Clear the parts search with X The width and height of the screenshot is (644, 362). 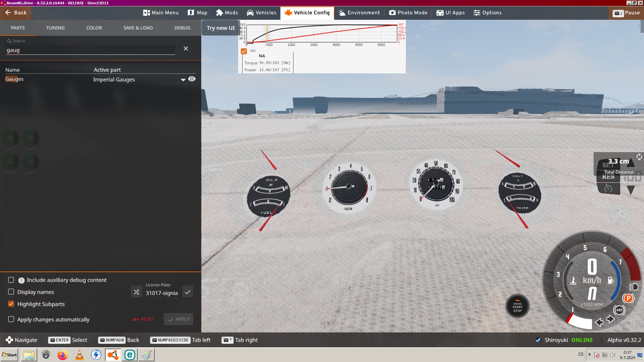coord(186,49)
